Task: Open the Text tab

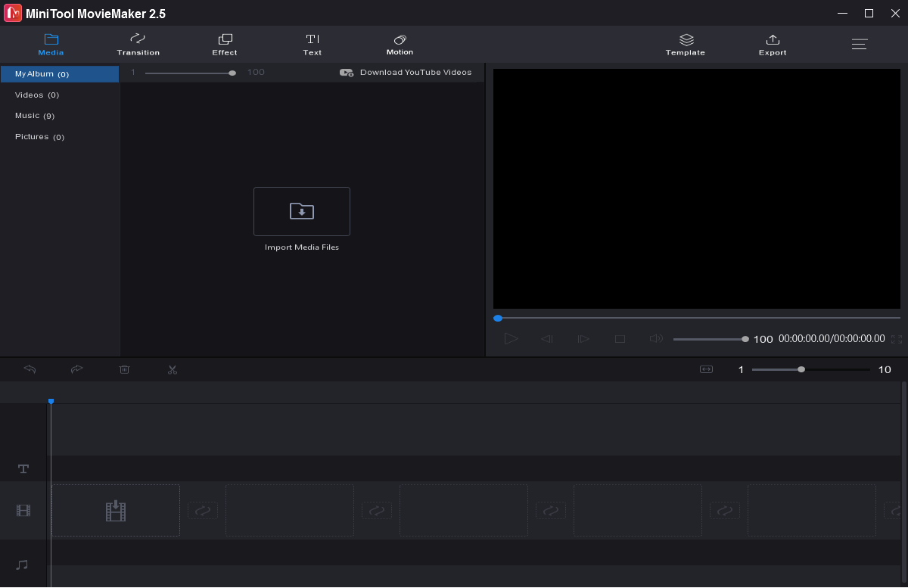Action: pyautogui.click(x=313, y=45)
